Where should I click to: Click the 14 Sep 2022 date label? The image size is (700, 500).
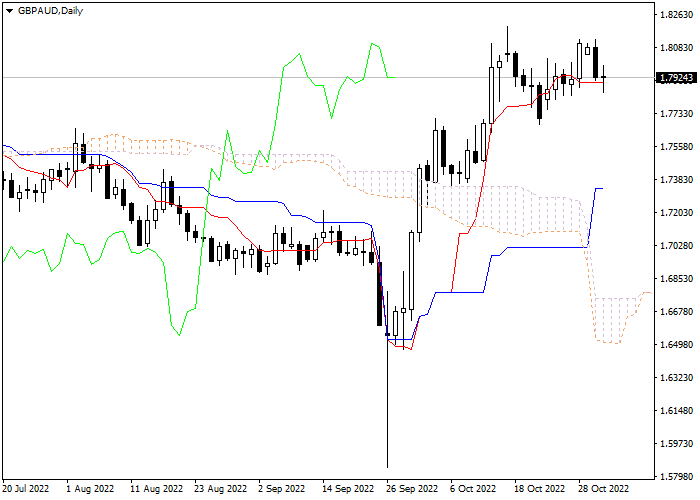(349, 489)
